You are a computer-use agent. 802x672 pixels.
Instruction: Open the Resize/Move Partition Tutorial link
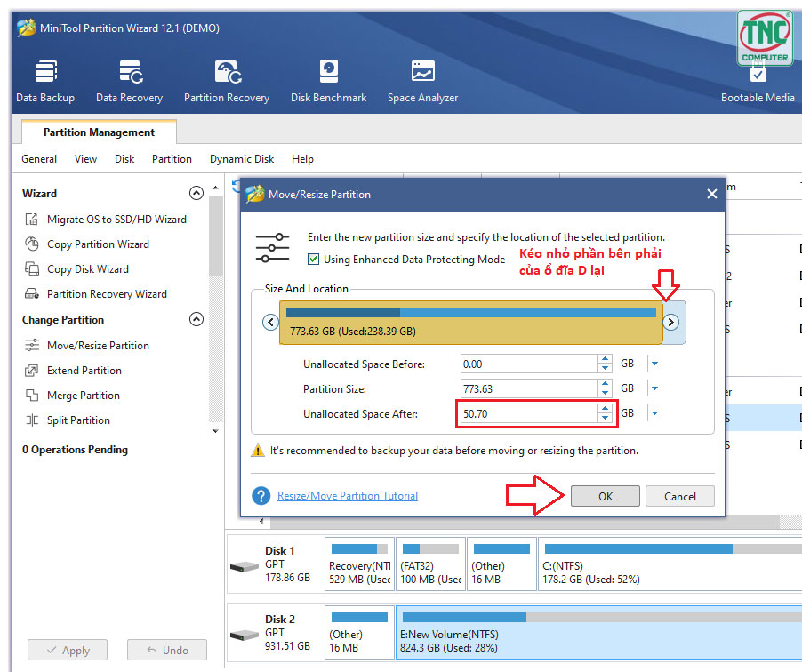tap(348, 496)
